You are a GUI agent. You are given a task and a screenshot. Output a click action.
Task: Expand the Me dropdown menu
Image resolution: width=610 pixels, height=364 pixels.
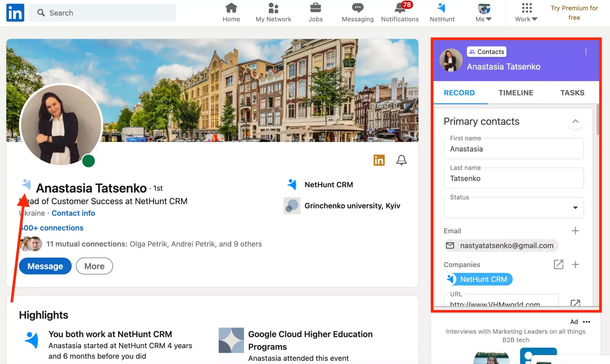(x=484, y=13)
